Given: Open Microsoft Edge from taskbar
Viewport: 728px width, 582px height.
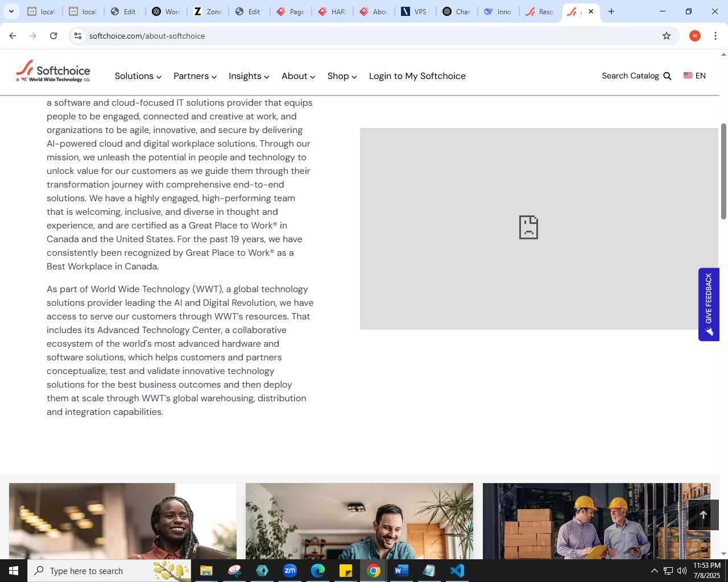Looking at the screenshot, I should point(318,571).
